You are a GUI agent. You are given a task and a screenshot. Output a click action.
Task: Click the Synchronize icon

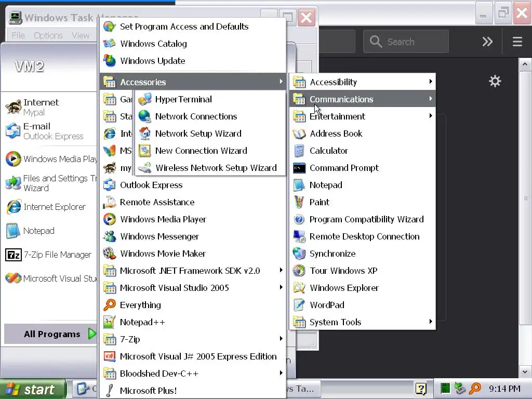click(x=299, y=254)
